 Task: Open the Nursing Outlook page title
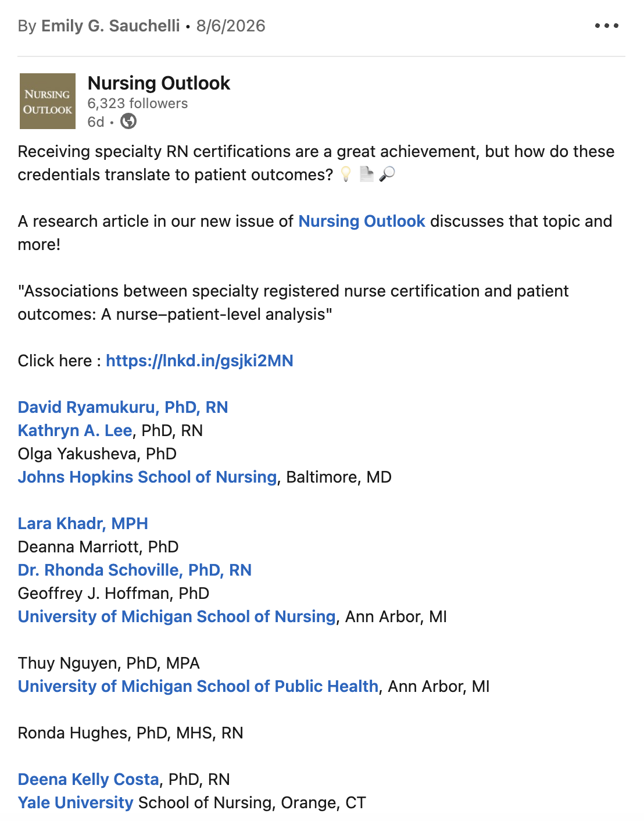159,83
